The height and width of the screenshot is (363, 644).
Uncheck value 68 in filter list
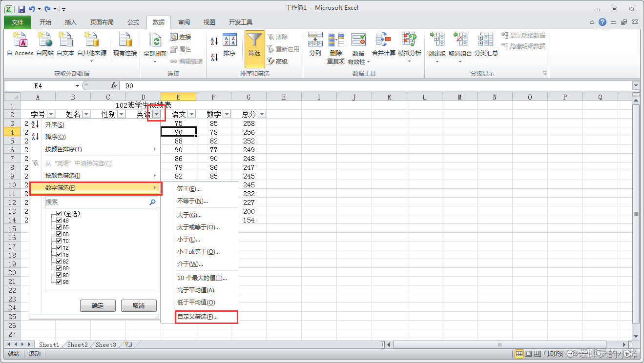point(59,234)
